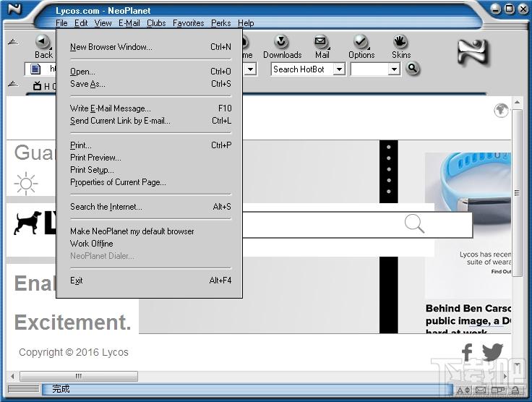Choose Exit from the File menu

tap(150, 281)
